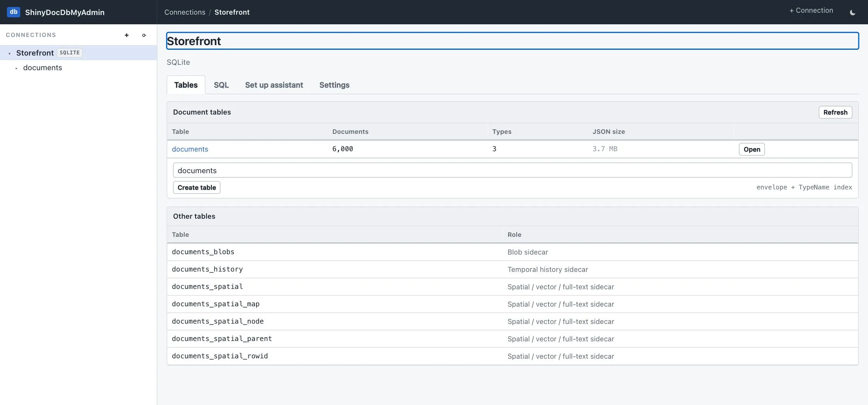This screenshot has height=405, width=868.
Task: Click the SQLite label under title
Action: (178, 62)
